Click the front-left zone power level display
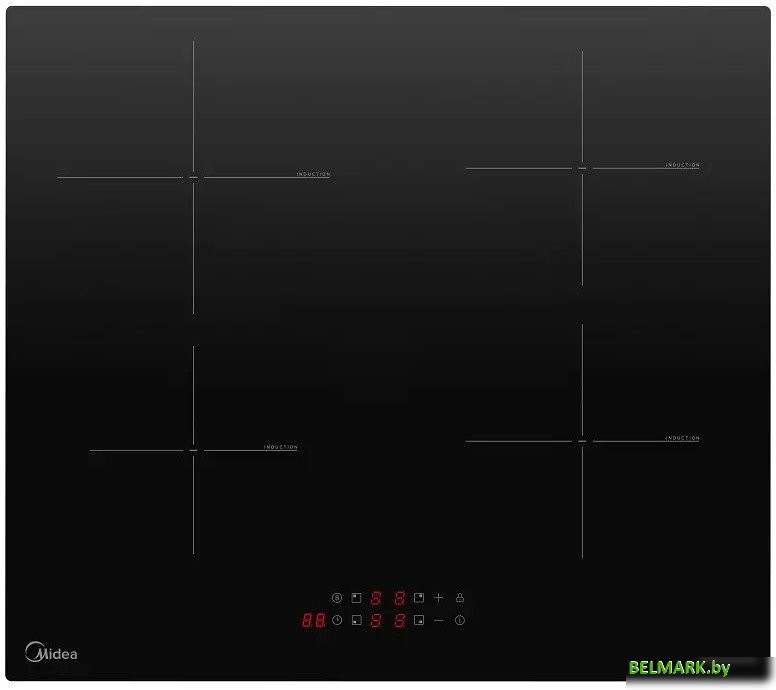The height and width of the screenshot is (690, 776). click(x=376, y=620)
